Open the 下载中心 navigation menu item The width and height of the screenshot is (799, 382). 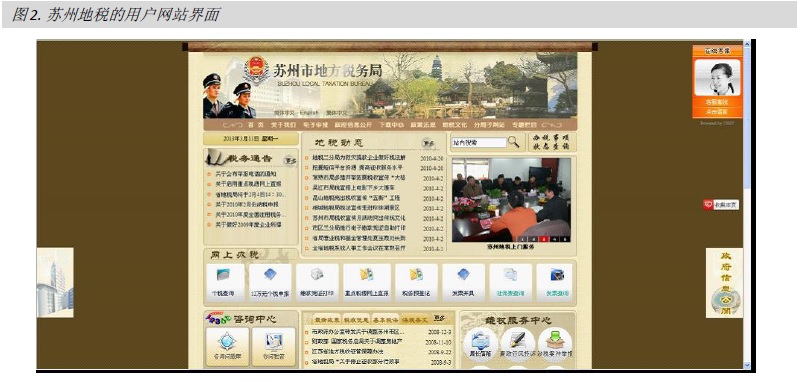[391, 125]
